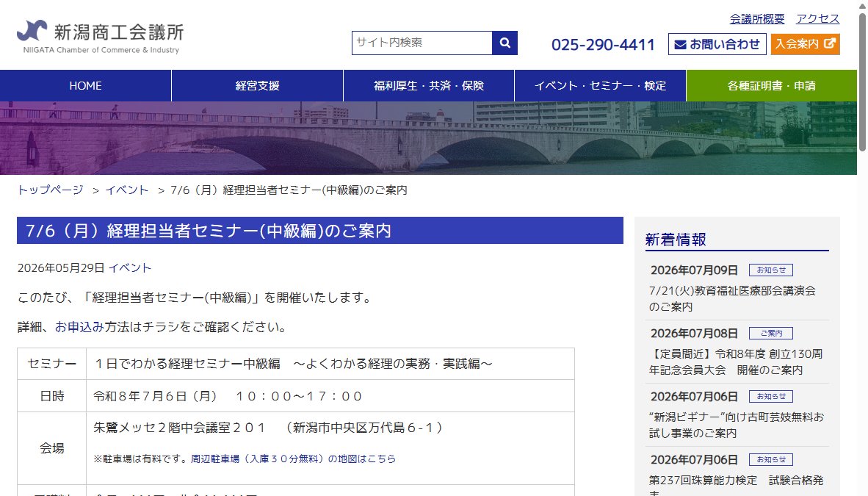Image resolution: width=868 pixels, height=496 pixels.
Task: Open the 7/21(火)教育福祉医療部会講演会 news item
Action: coord(732,299)
